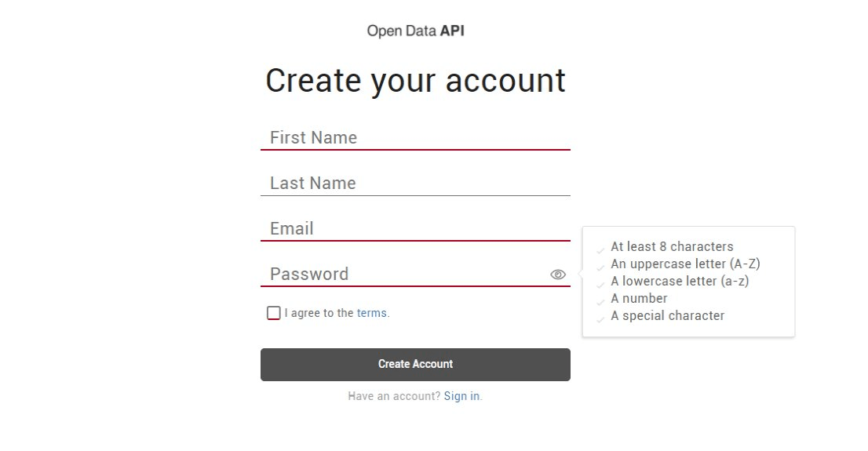
Task: Show password using the eye icon
Action: (x=558, y=275)
